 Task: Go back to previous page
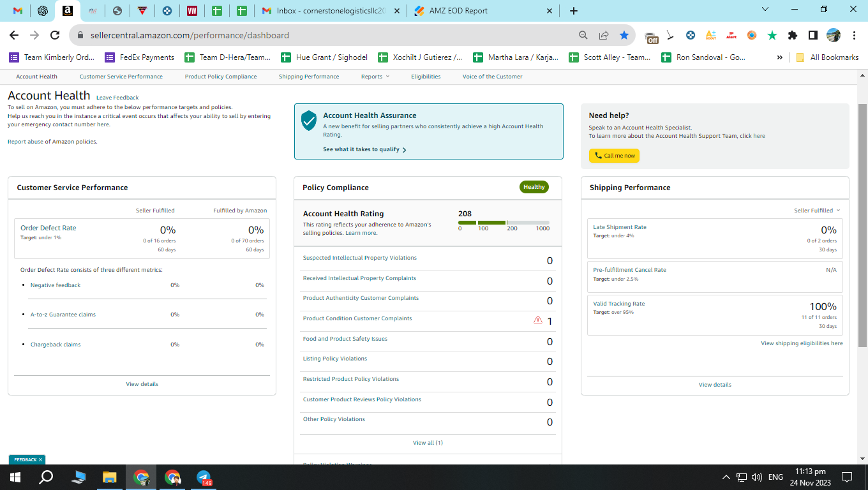pos(14,35)
